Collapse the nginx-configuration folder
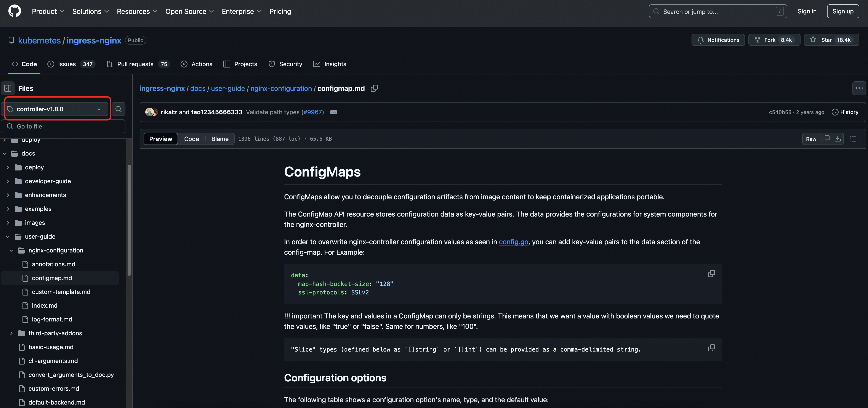868x408 pixels. [11, 251]
